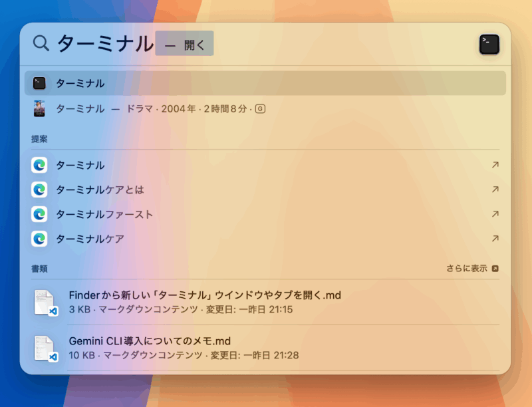
Task: Select the ターミナル web suggestion
Action: [x=265, y=165]
